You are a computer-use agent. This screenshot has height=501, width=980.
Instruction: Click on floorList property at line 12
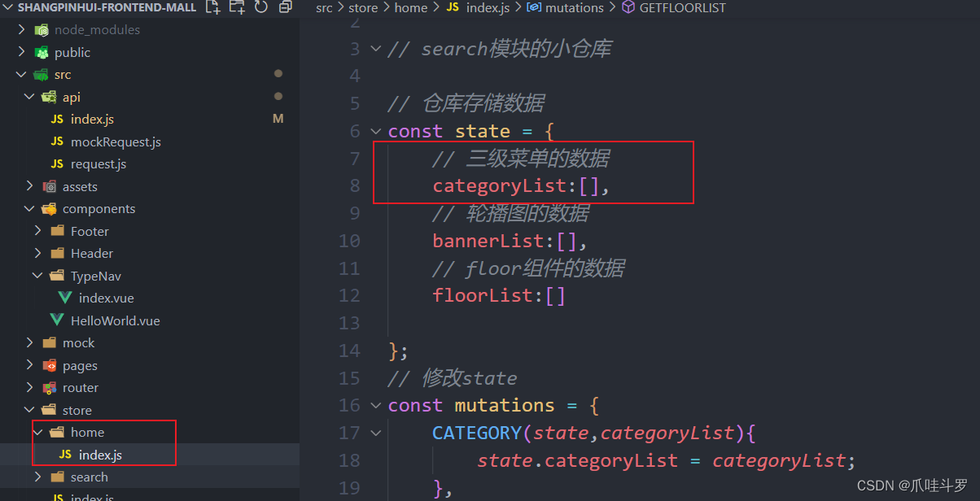point(482,295)
